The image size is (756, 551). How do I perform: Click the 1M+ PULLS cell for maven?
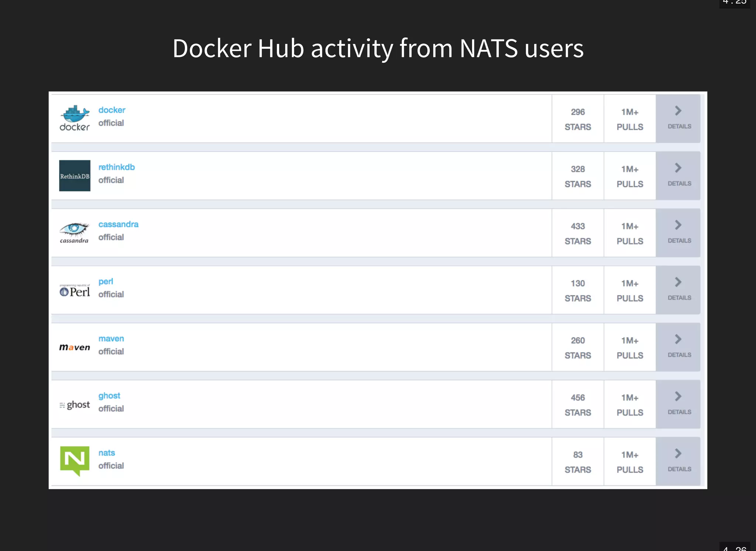point(630,348)
